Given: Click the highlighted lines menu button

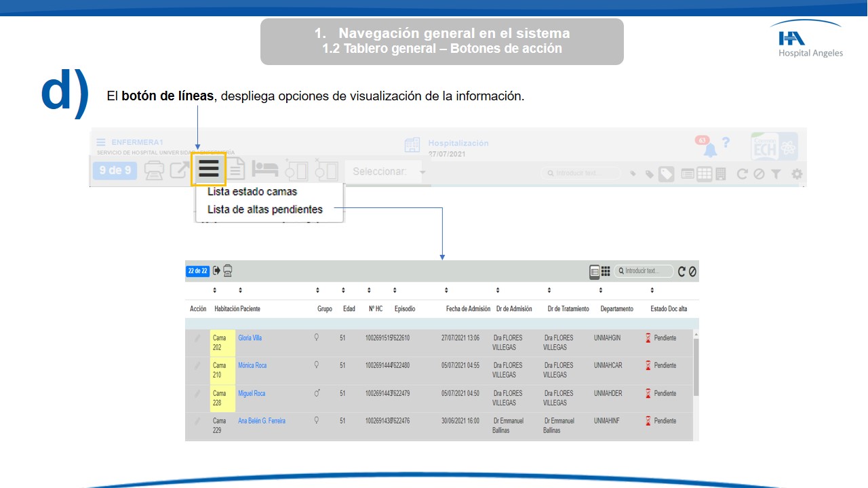Looking at the screenshot, I should 208,169.
